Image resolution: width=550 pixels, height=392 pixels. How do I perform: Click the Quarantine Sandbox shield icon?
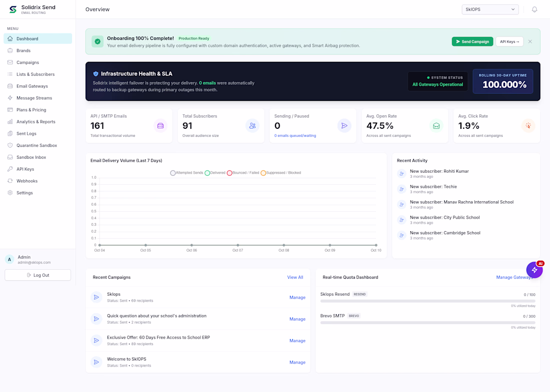(x=10, y=145)
